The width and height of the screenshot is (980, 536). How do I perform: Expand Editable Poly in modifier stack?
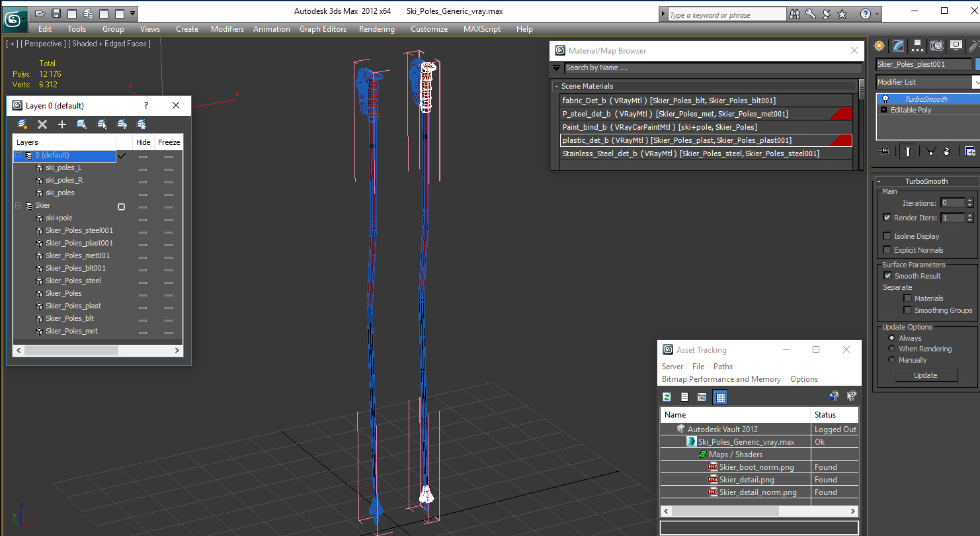click(x=883, y=110)
